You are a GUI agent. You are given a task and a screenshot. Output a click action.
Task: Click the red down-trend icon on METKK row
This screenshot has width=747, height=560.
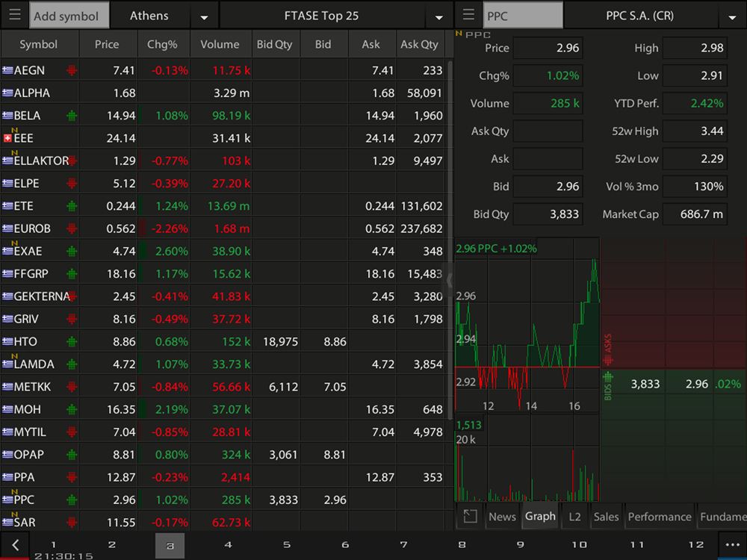tap(72, 387)
